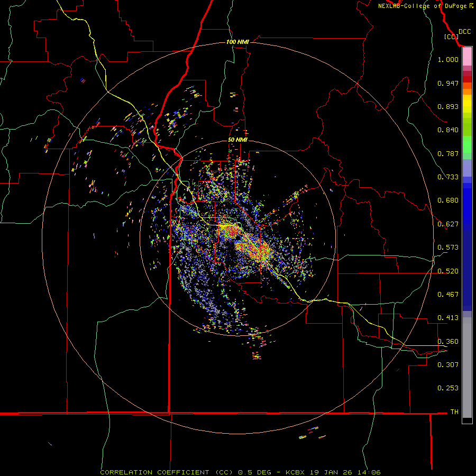Image resolution: width=476 pixels, height=476 pixels.
Task: Click the Correlation Coefficient caption at bottom
Action: (x=240, y=472)
